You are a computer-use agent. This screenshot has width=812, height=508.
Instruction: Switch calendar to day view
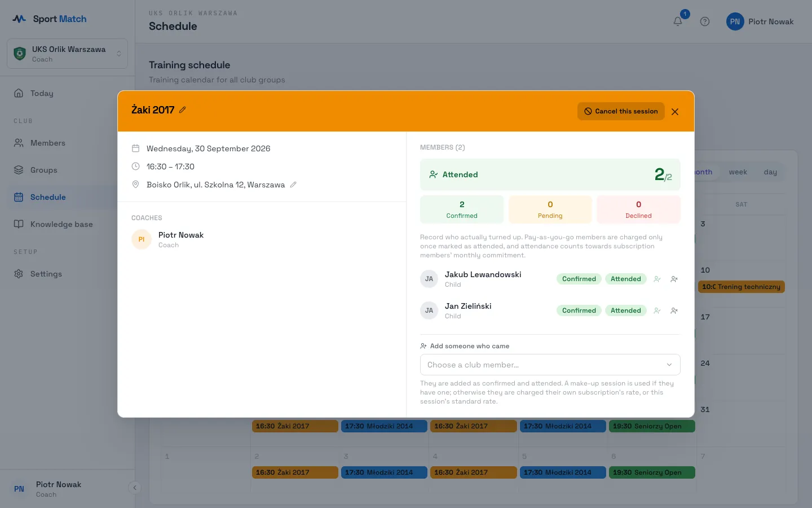point(770,172)
